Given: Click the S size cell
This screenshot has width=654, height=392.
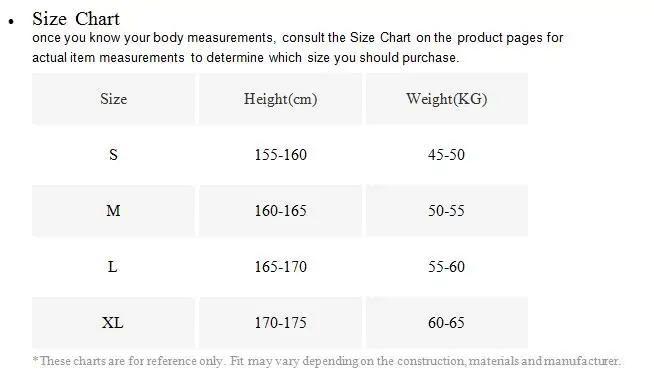Looking at the screenshot, I should coord(113,155).
